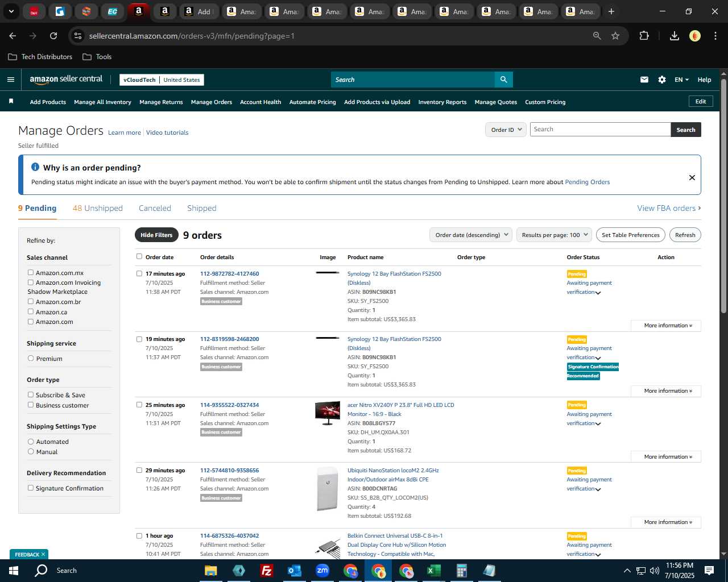
Task: Check the Amazon.com Invoicing Shadow Marketplace filter
Action: 31,282
